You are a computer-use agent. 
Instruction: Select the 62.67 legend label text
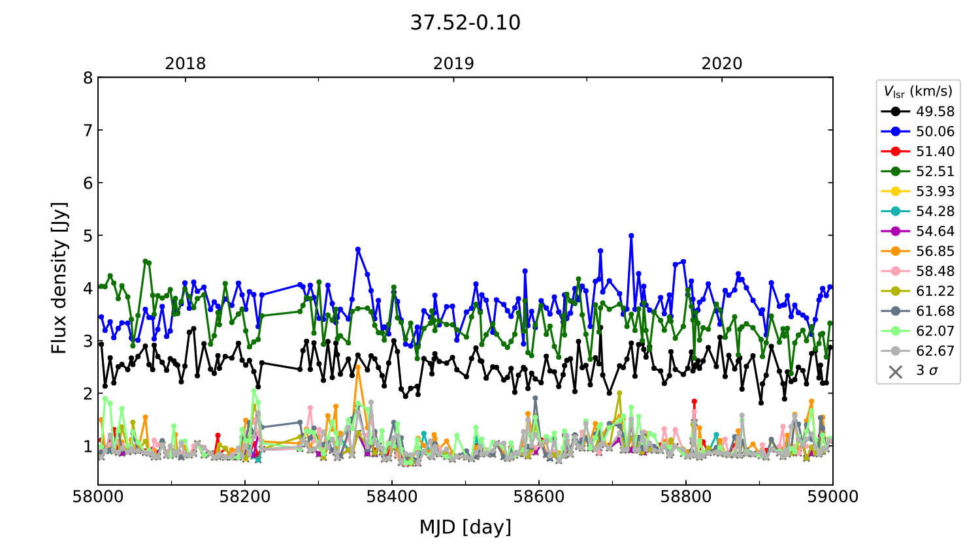coord(935,351)
